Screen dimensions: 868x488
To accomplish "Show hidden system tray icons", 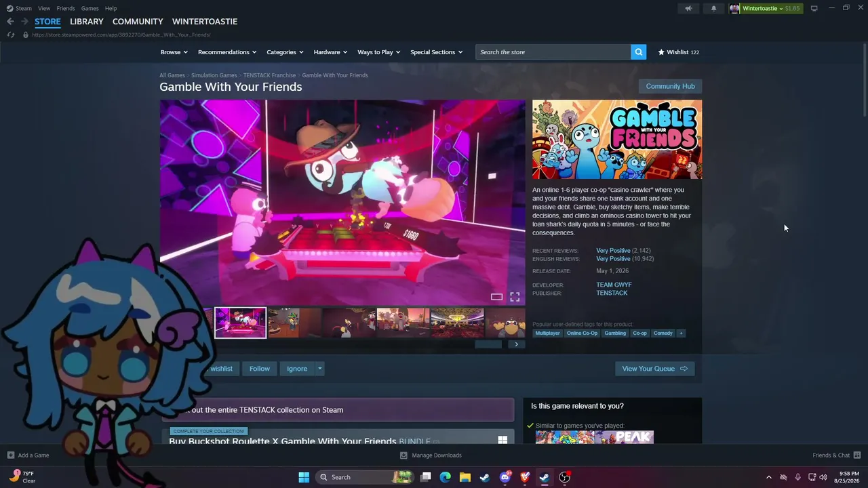I will coord(768,477).
